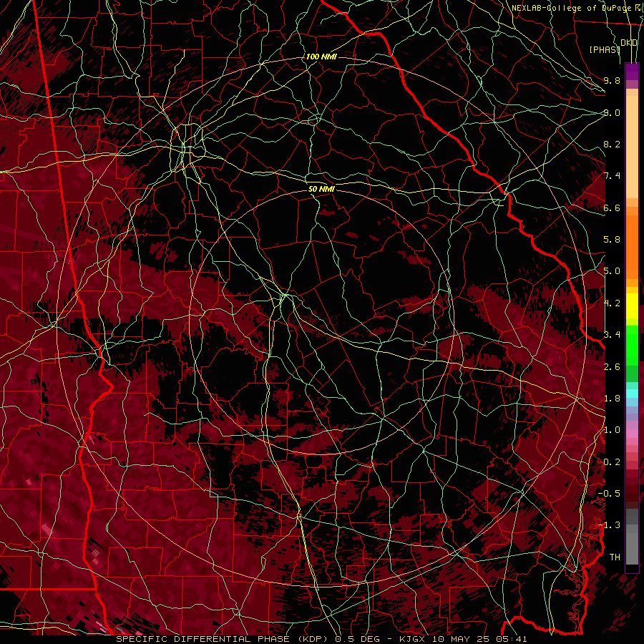This screenshot has height=644, width=644.
Task: Click the 6.6 scale value
Action: pos(612,208)
